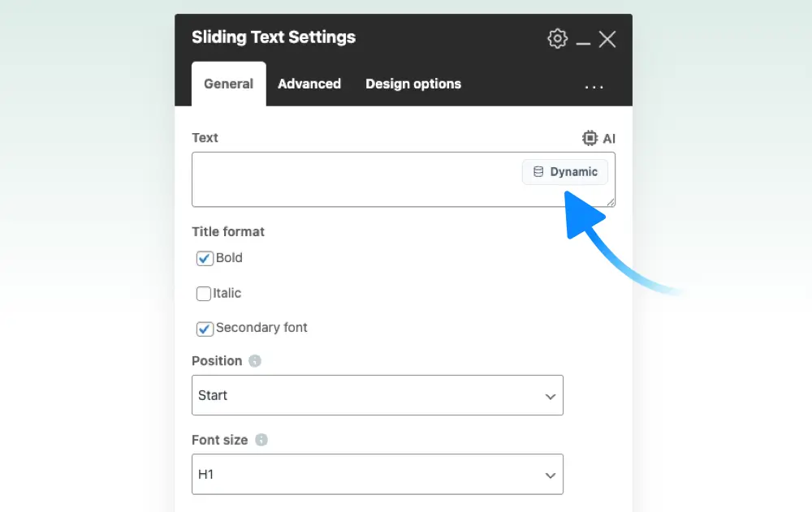Uncheck the Bold checkbox
Screen dimensions: 812x512
pos(205,258)
